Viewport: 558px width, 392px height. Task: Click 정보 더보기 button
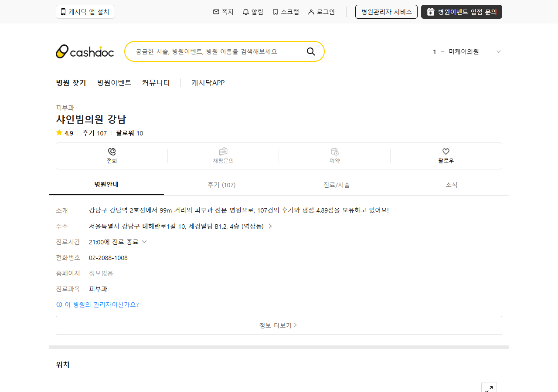(x=279, y=325)
